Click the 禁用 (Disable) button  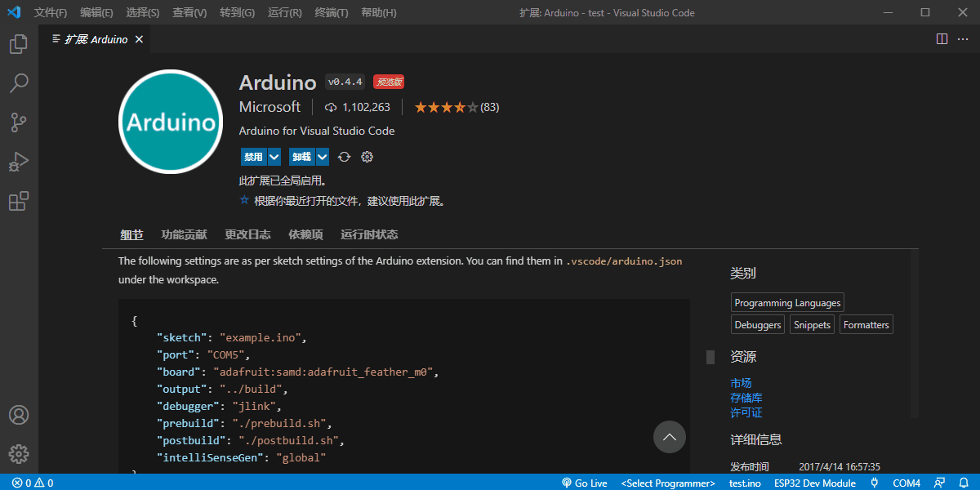point(253,157)
